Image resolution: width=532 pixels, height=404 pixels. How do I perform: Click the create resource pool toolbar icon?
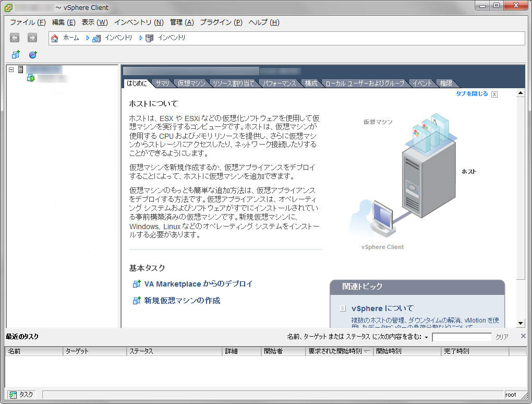click(33, 54)
